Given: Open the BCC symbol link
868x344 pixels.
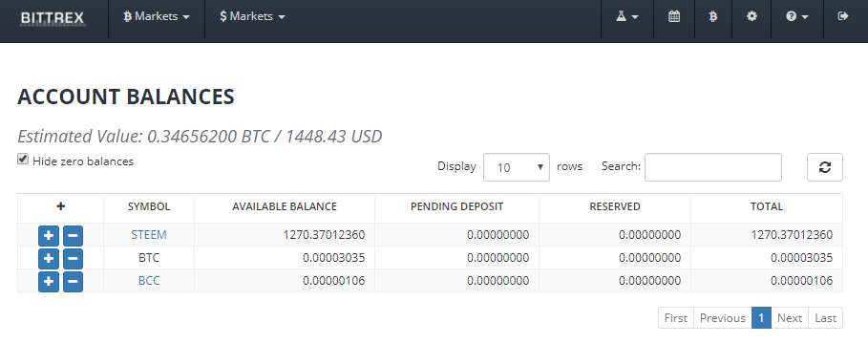Looking at the screenshot, I should 149,281.
